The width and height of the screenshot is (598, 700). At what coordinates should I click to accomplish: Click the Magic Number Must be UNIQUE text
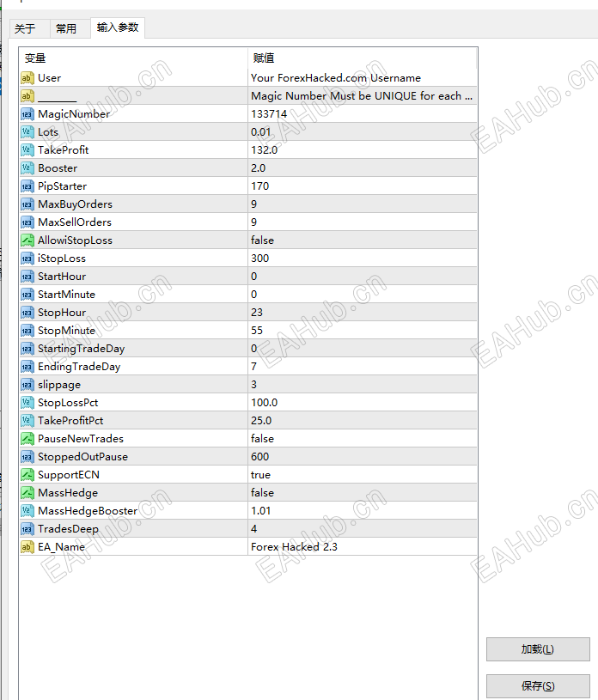point(362,96)
